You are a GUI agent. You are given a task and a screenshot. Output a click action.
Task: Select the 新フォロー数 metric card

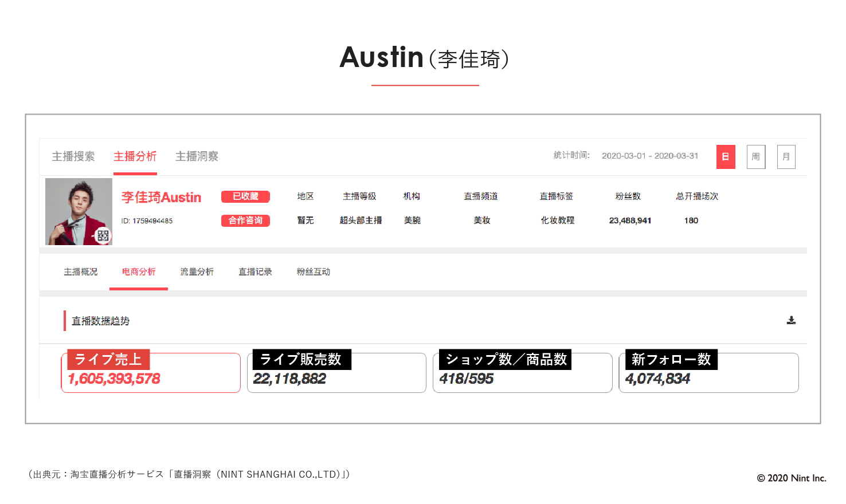[708, 373]
